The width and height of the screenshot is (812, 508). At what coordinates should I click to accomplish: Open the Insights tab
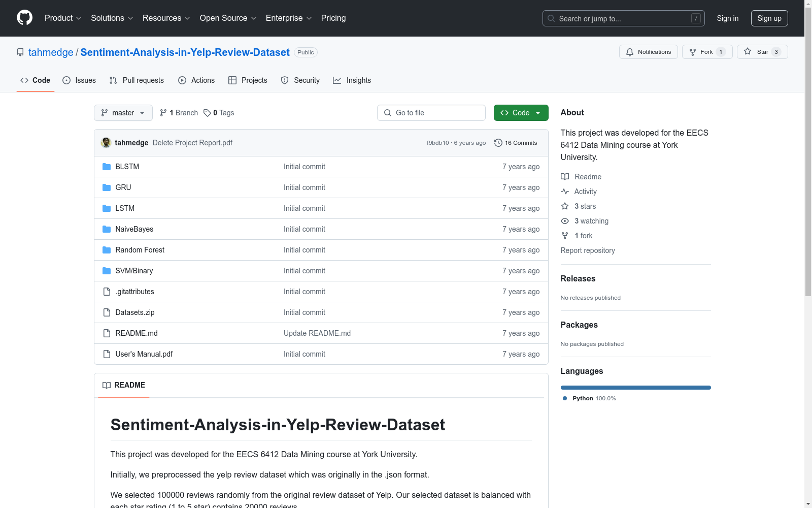pyautogui.click(x=352, y=80)
